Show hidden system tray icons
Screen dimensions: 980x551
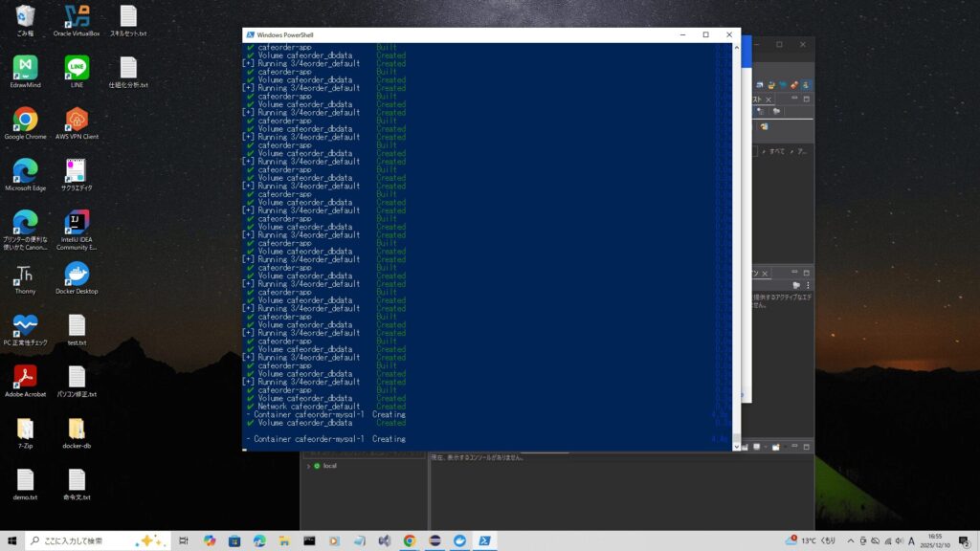click(849, 540)
